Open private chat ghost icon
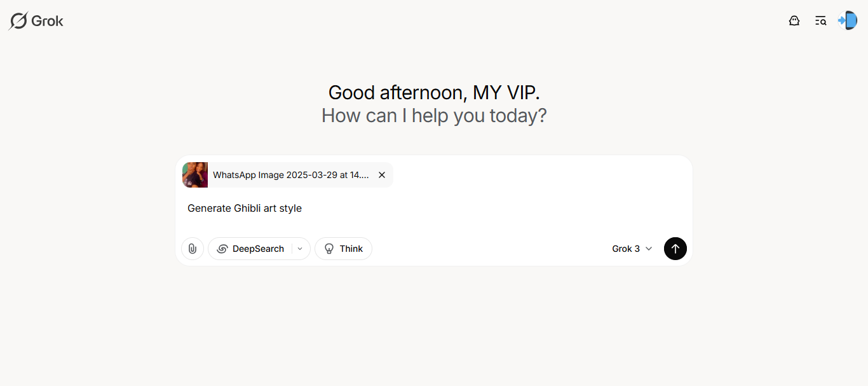 click(x=794, y=20)
